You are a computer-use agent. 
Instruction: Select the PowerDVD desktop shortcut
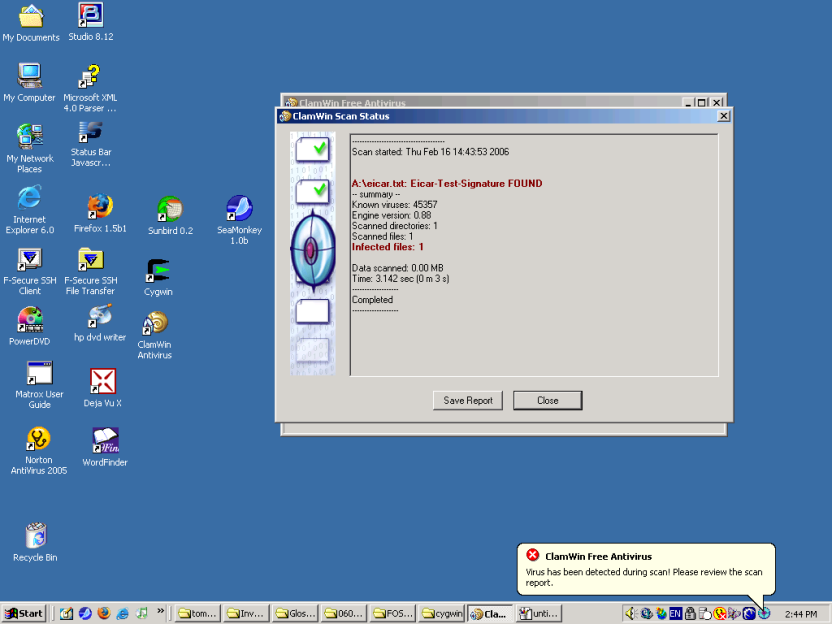tap(30, 320)
